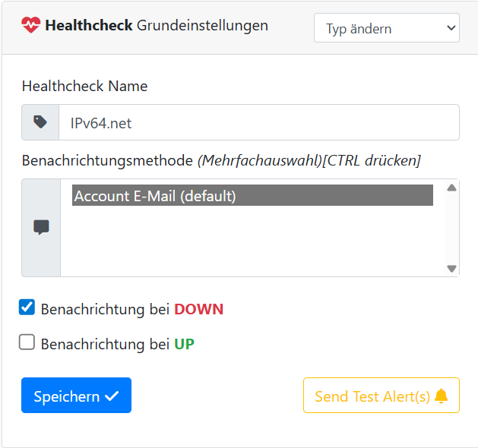Screen dimensions: 478x448
Task: Click into the Healthcheck Name input field
Action: (258, 122)
